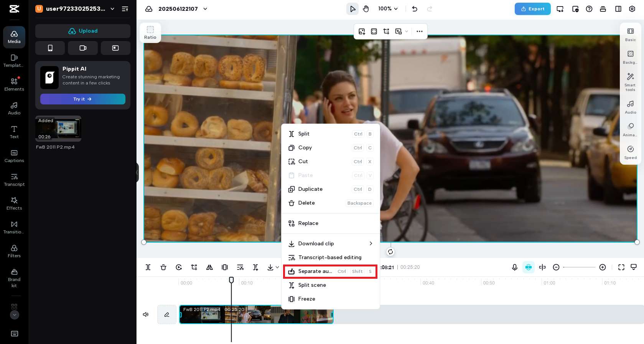Select Transcript-based editing in context menu
Screen dimensions: 644x344
point(331,258)
